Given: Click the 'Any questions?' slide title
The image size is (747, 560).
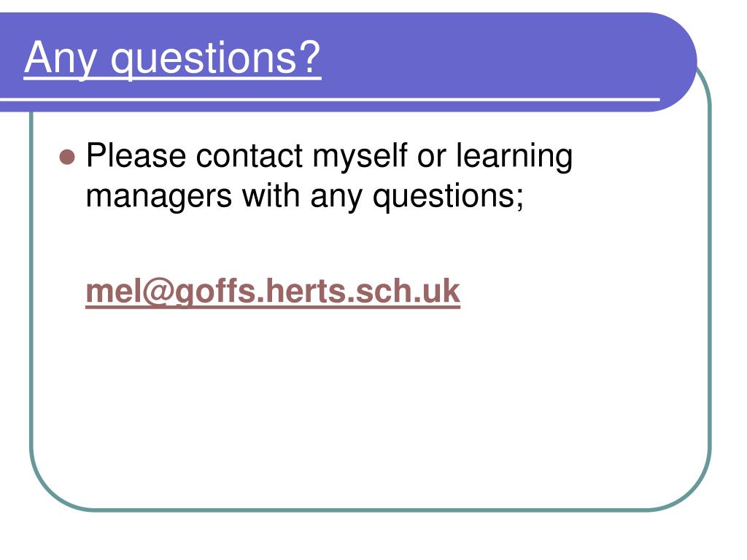Looking at the screenshot, I should [172, 58].
